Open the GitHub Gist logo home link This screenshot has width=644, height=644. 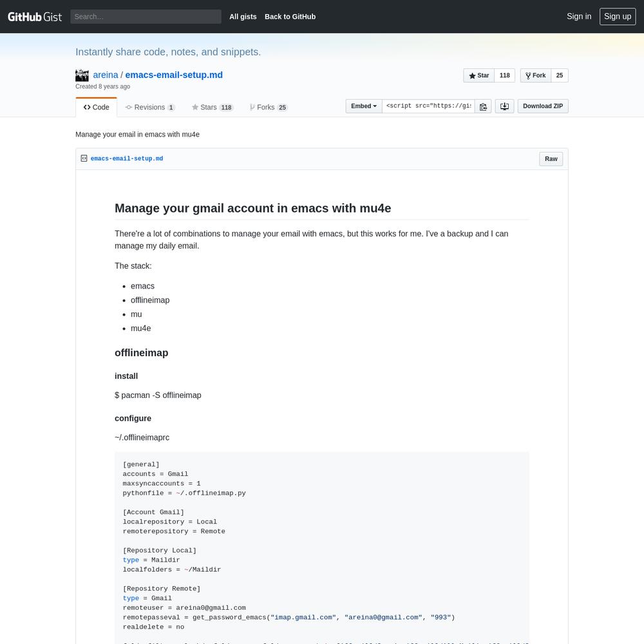click(35, 17)
